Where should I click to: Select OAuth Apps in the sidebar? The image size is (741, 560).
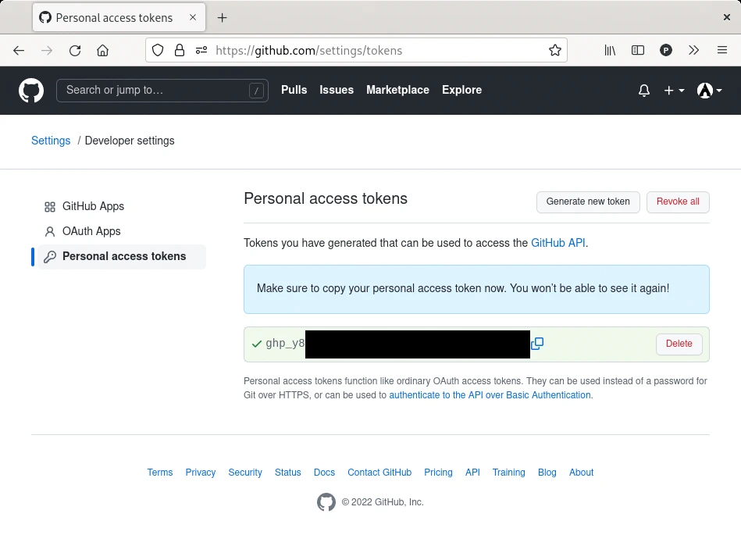[x=91, y=231]
